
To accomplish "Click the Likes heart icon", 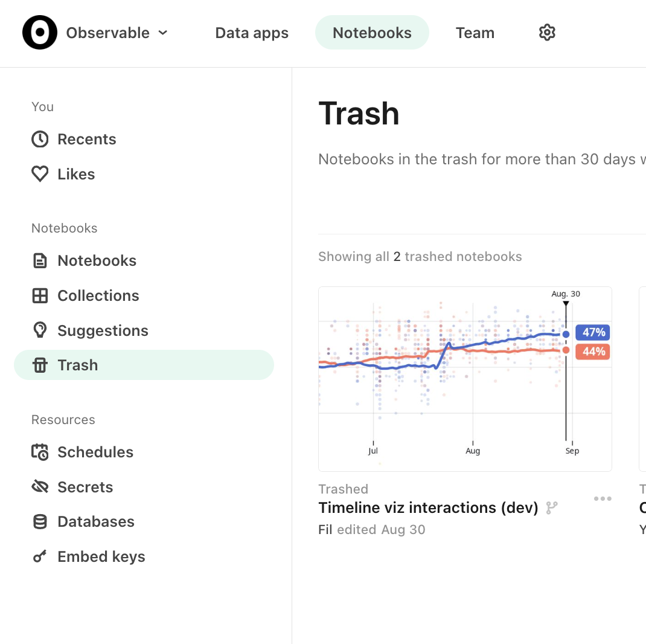I will coord(39,174).
